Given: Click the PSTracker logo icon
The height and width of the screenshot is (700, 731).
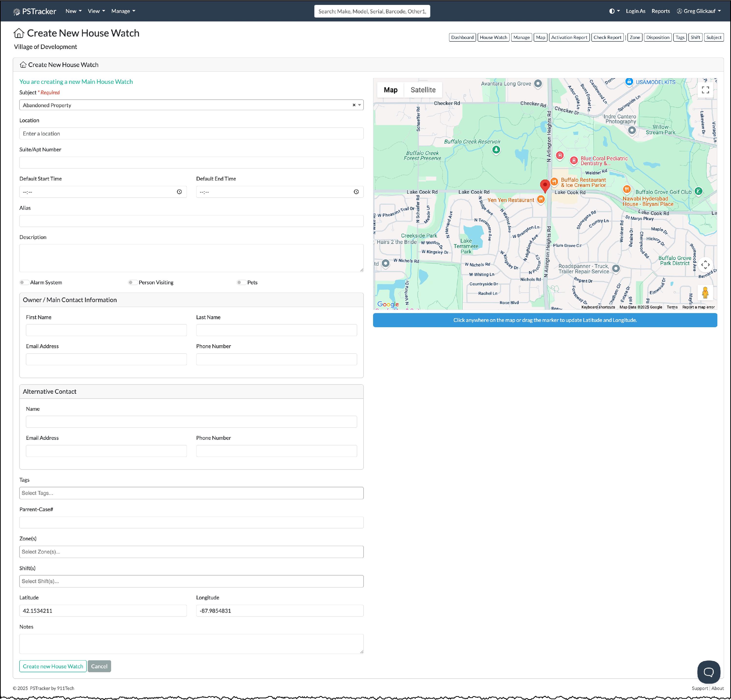Looking at the screenshot, I should coord(16,11).
